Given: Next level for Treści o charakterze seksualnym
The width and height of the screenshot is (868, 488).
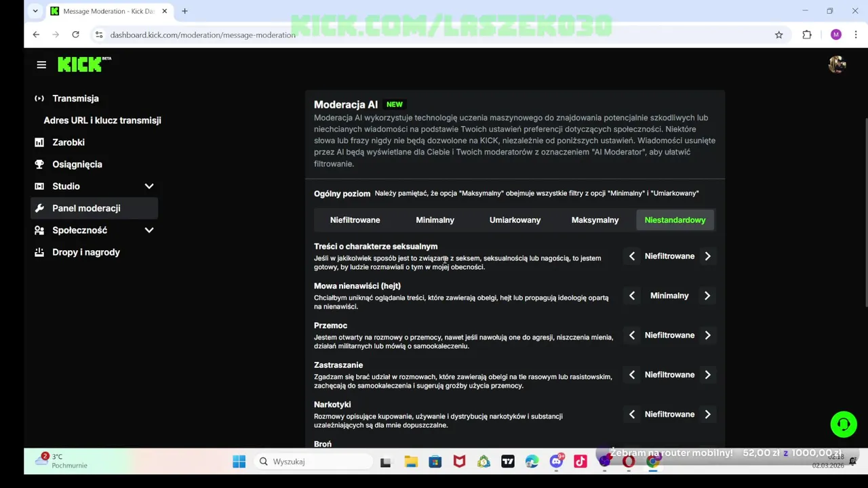Looking at the screenshot, I should click(x=707, y=256).
